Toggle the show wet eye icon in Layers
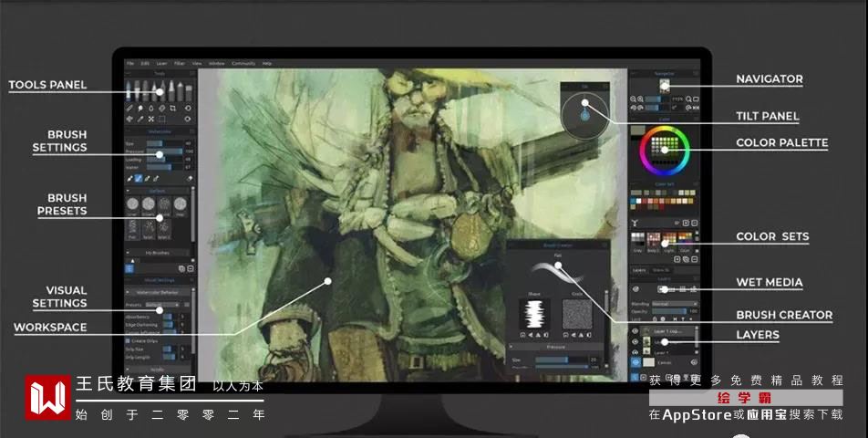Screen dimensions: 868x438 click(636, 289)
